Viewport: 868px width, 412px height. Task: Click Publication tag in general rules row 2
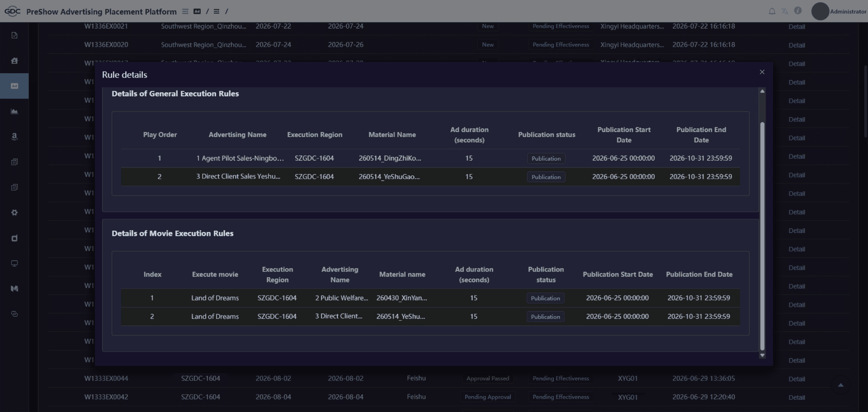click(x=546, y=177)
